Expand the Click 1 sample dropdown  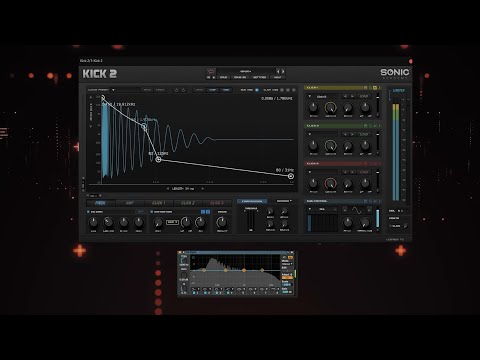pos(310,96)
